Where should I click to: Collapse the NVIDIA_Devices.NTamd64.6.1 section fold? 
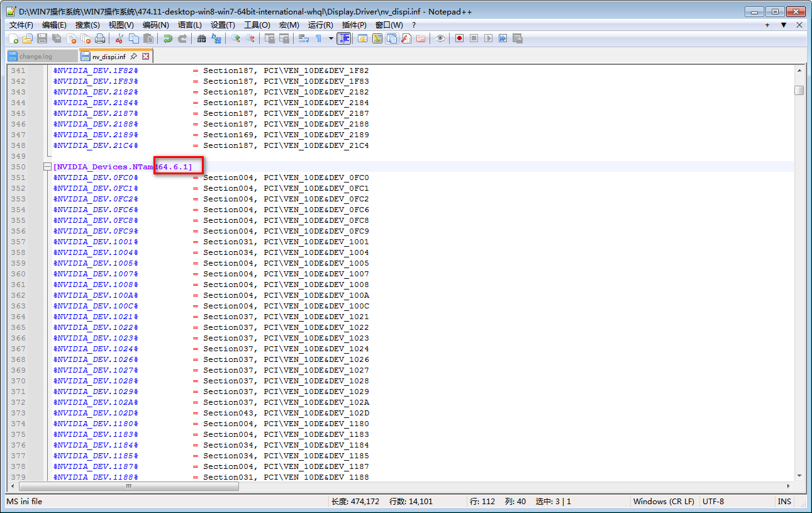coord(47,167)
